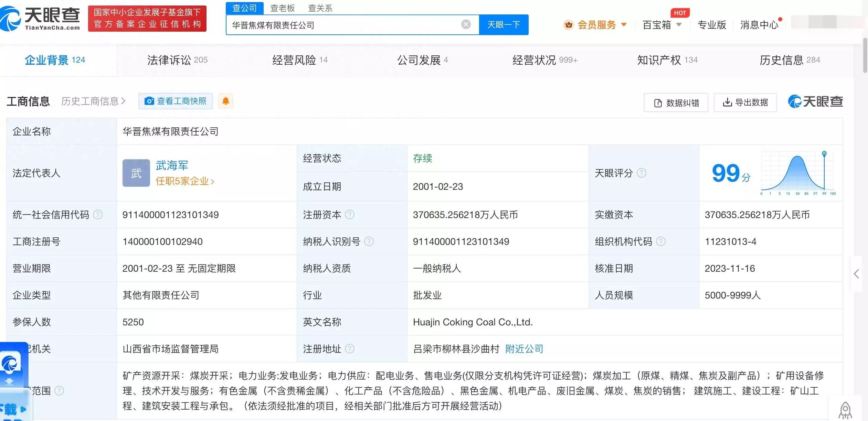This screenshot has width=868, height=421.
Task: Click the 武 avatar of legal representative
Action: tap(136, 173)
